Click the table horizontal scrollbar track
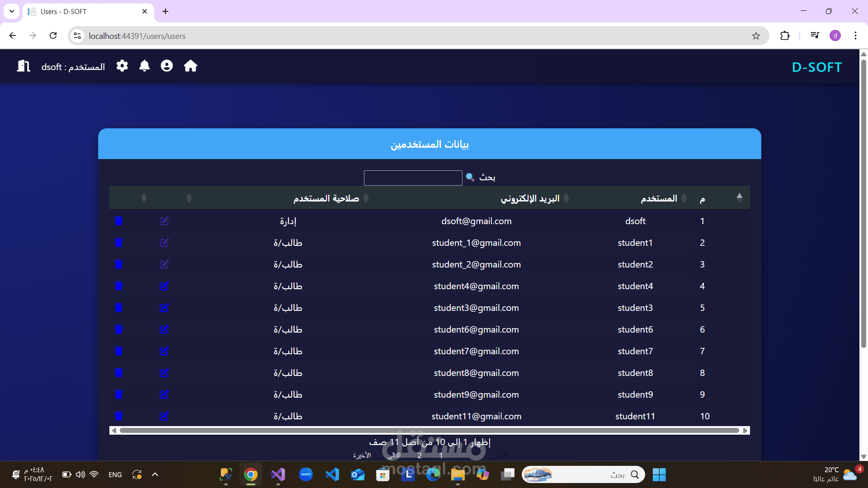 click(x=429, y=431)
